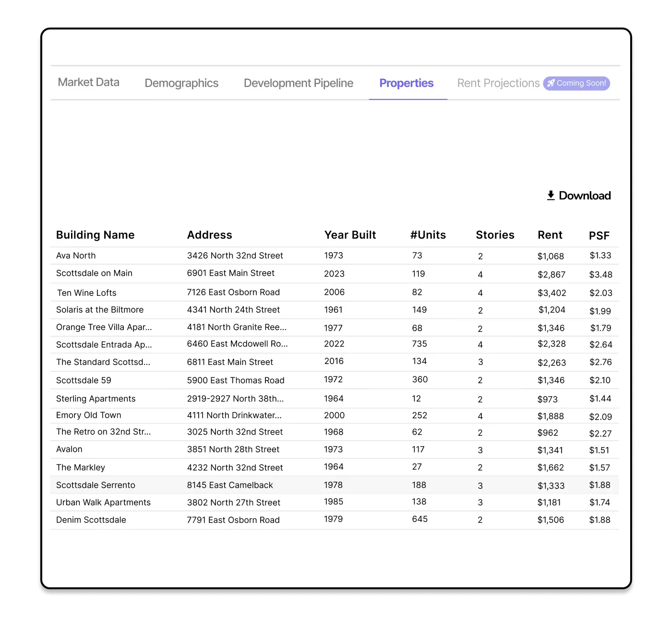Click the Rent column header
Image resolution: width=672 pixels, height=630 pixels.
[550, 235]
